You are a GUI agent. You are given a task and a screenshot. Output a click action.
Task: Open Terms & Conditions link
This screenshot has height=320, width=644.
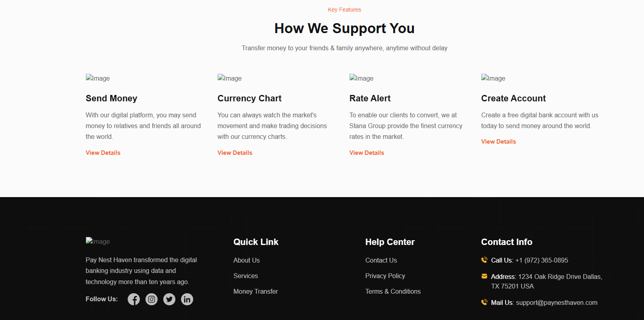(393, 291)
